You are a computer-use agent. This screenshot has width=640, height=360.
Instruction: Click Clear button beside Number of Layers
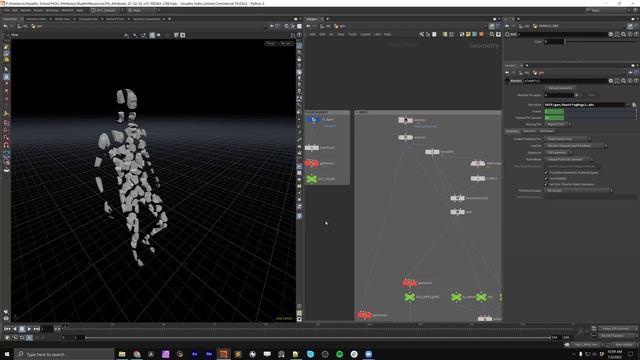[x=591, y=95]
